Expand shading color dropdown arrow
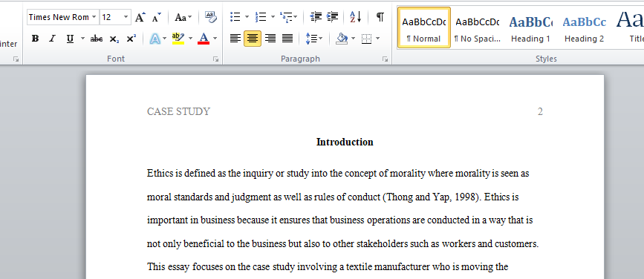 coord(354,39)
